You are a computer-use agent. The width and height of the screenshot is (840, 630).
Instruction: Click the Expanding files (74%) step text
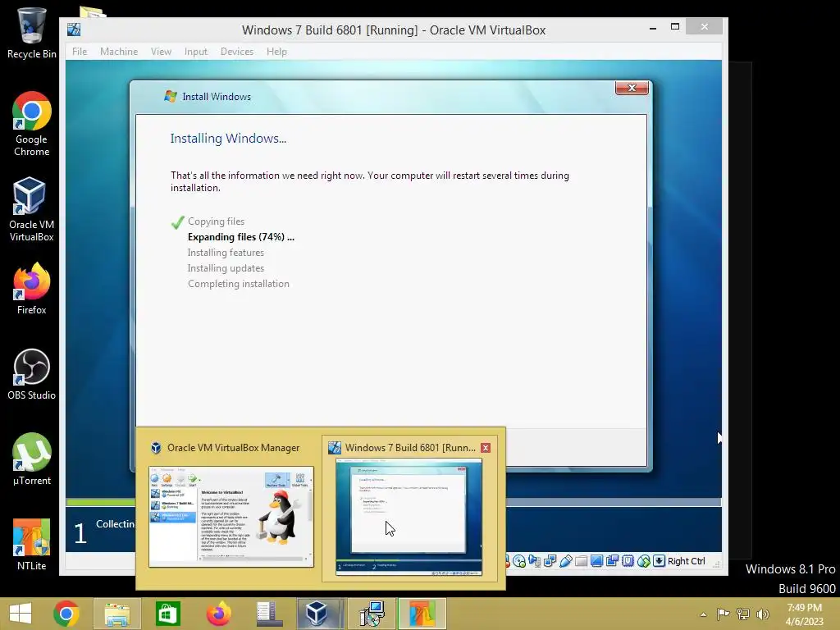(241, 237)
